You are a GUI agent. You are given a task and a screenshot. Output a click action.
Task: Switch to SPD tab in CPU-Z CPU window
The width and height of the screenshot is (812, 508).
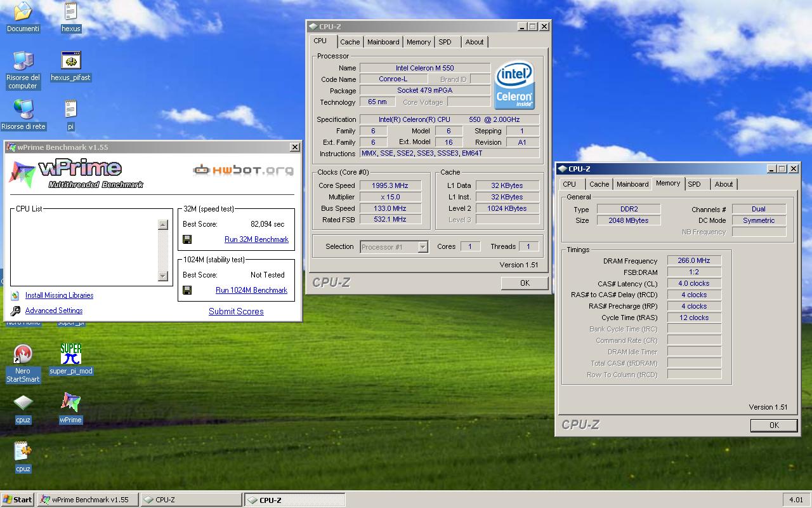pos(445,42)
